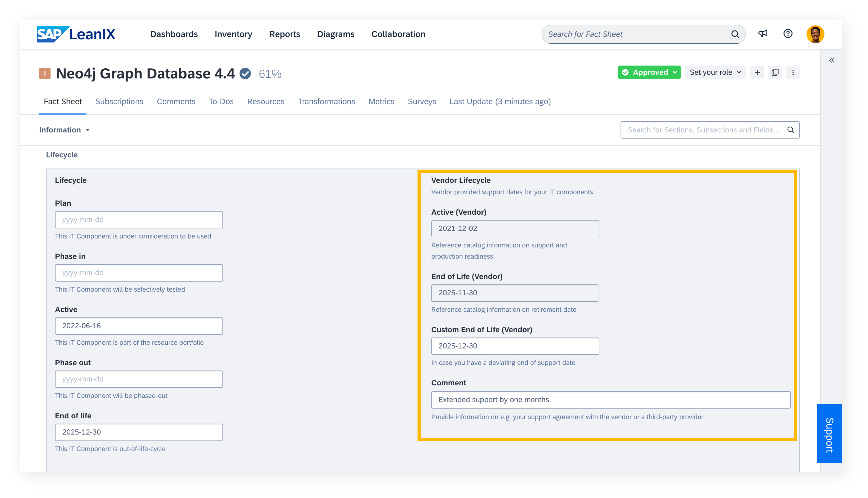The image size is (868, 498).
Task: Click the Neo4j Graph Database 4.4 title
Action: pyautogui.click(x=145, y=74)
